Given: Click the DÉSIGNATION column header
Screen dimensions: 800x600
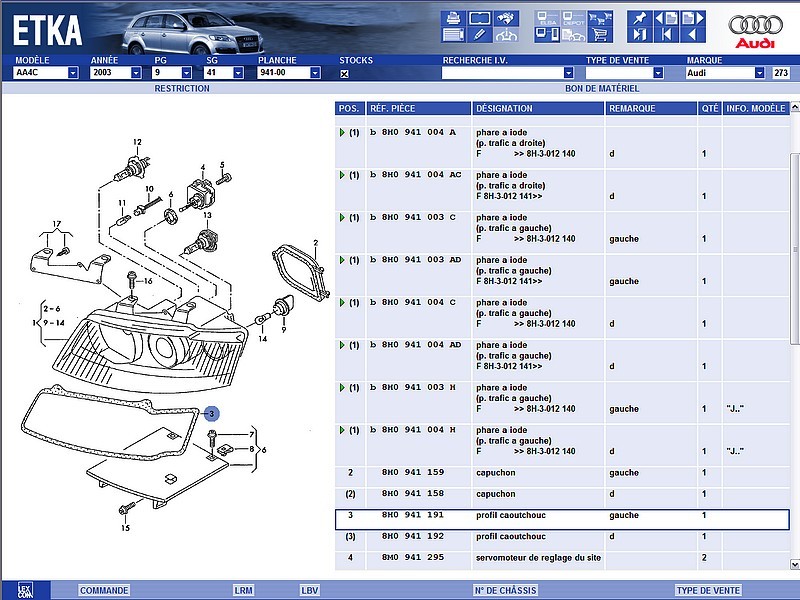Looking at the screenshot, I should coord(538,108).
